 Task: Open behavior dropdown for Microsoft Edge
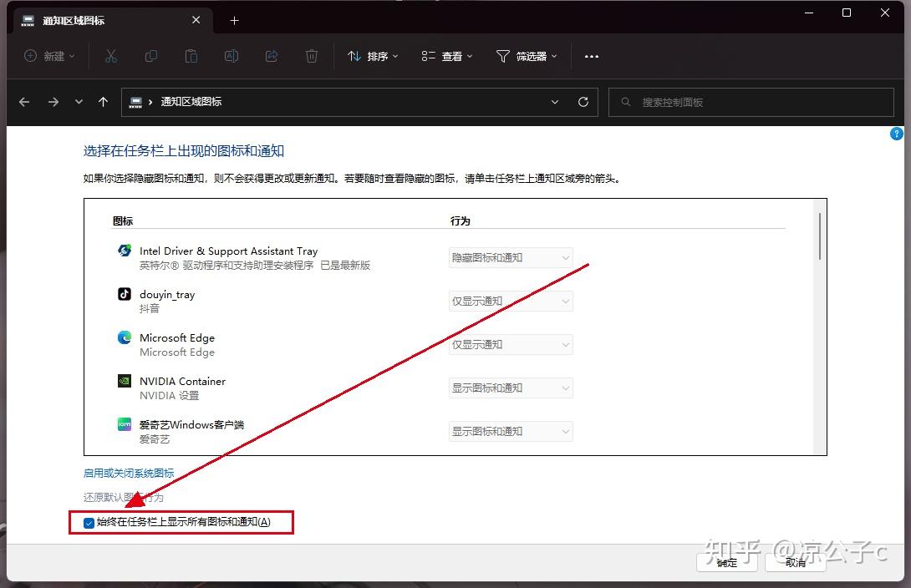[x=511, y=345]
